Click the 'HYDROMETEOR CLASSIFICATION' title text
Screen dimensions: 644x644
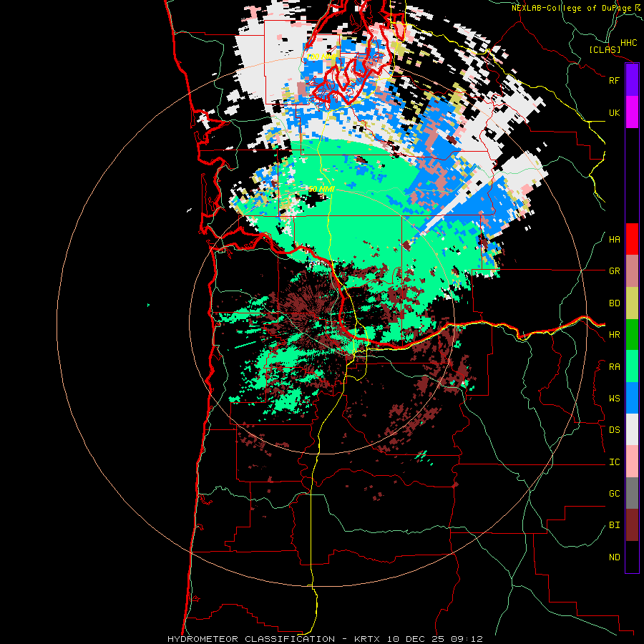pos(251,639)
